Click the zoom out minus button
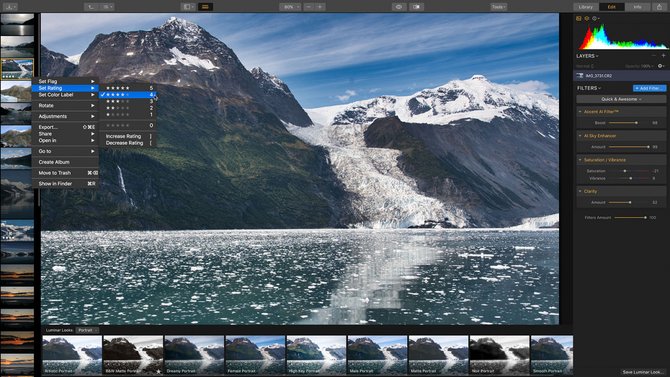Screen dimensions: 670x377 coord(309,7)
